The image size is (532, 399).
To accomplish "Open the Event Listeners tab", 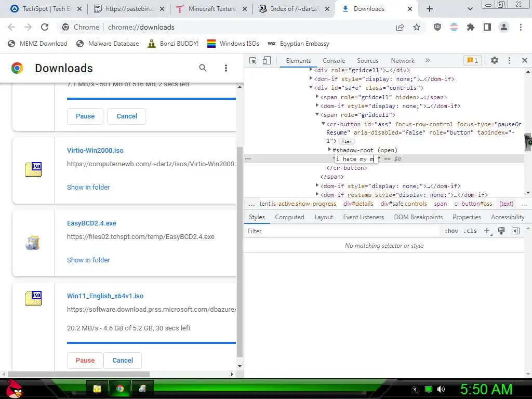I will tap(363, 217).
